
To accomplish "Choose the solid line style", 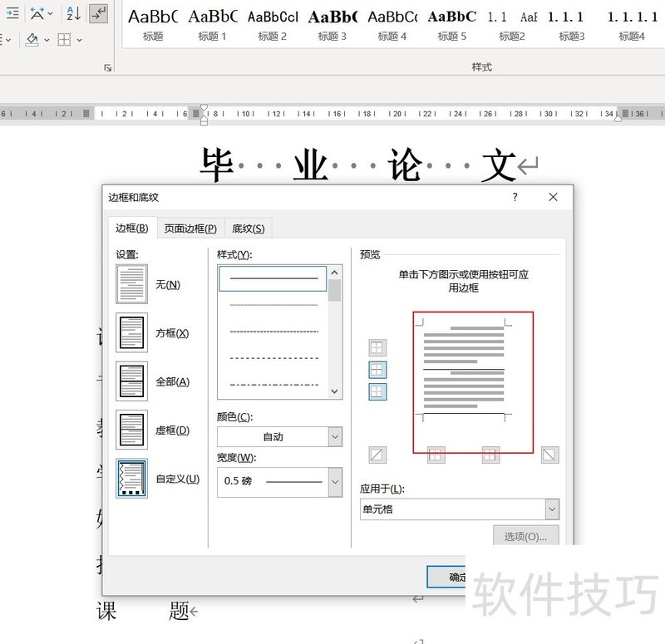I will pyautogui.click(x=273, y=278).
